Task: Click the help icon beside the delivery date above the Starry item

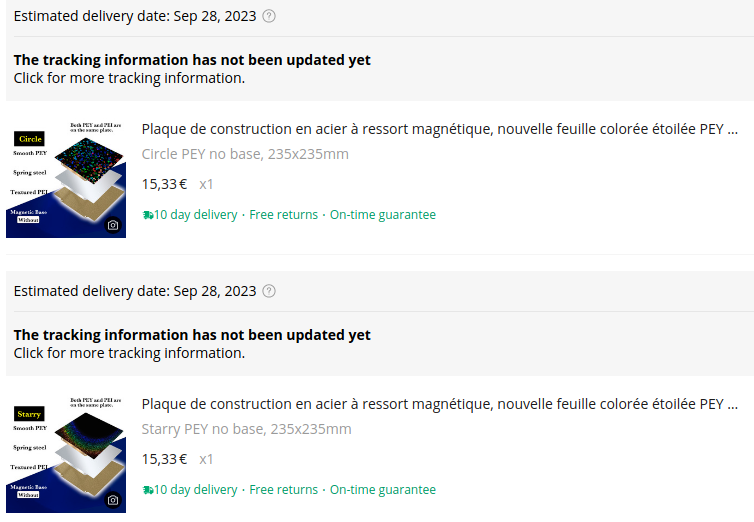Action: (268, 291)
